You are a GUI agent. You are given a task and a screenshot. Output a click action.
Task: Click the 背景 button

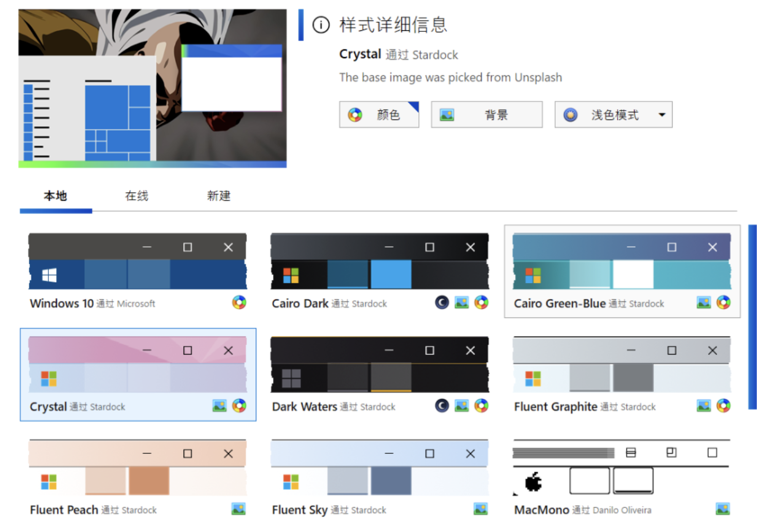pyautogui.click(x=486, y=114)
